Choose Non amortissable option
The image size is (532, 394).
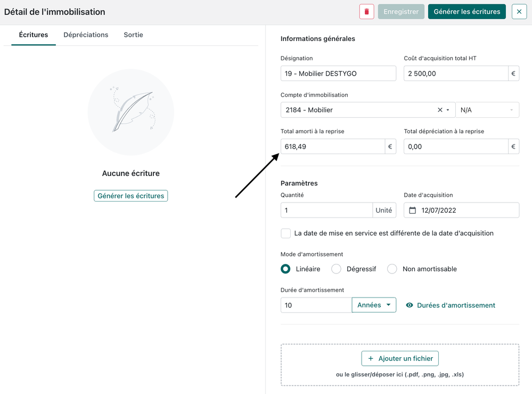(x=392, y=269)
